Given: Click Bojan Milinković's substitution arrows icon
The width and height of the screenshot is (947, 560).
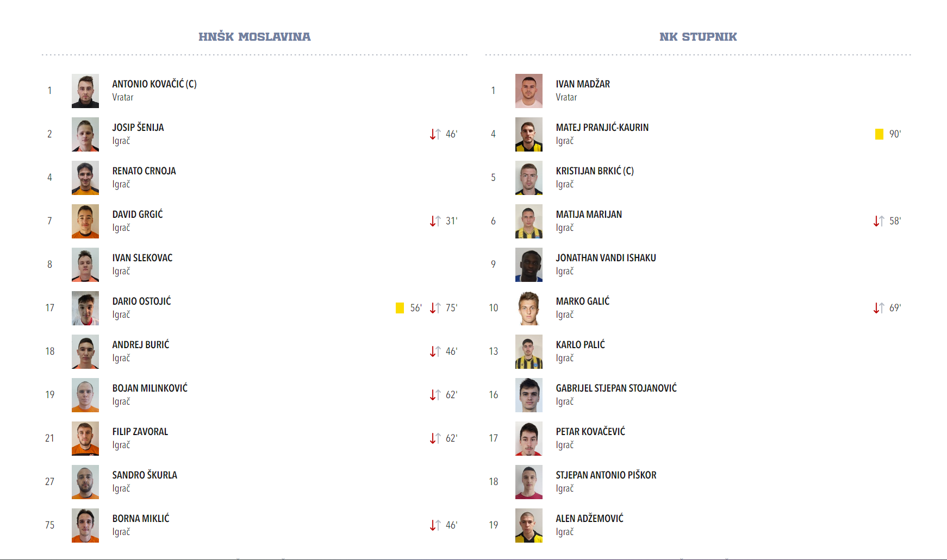Looking at the screenshot, I should (x=435, y=395).
